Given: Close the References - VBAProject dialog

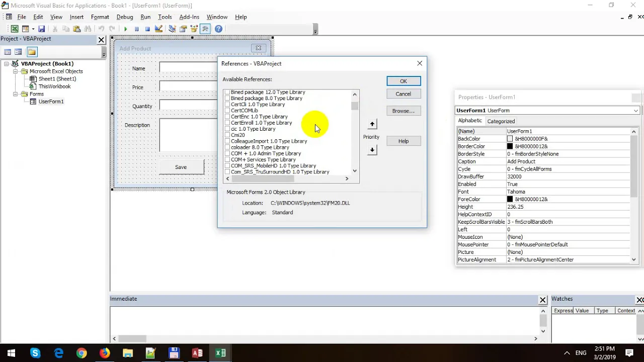Looking at the screenshot, I should 420,63.
